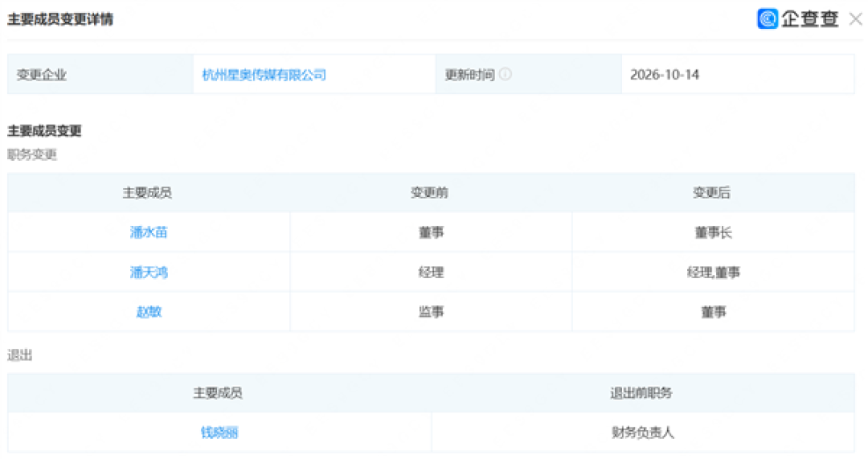This screenshot has width=868, height=459.
Task: Click the 企查查 logo icon
Action: point(768,18)
